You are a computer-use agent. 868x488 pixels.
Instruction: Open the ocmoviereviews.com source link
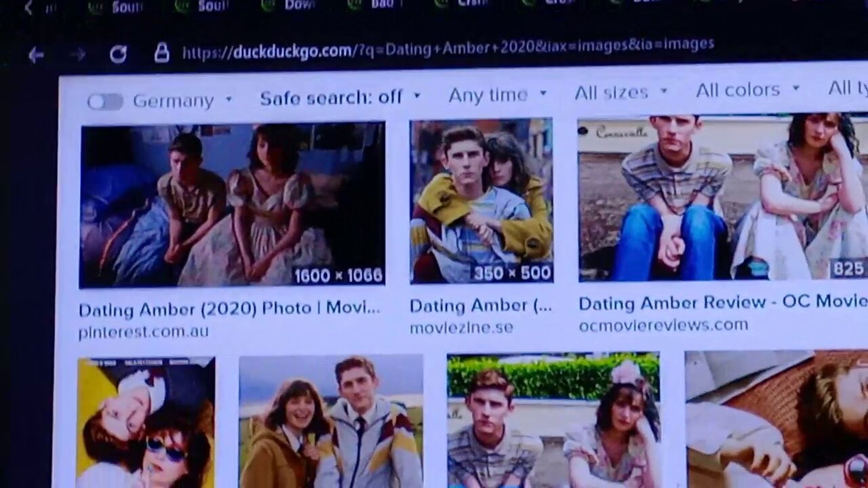click(x=663, y=325)
